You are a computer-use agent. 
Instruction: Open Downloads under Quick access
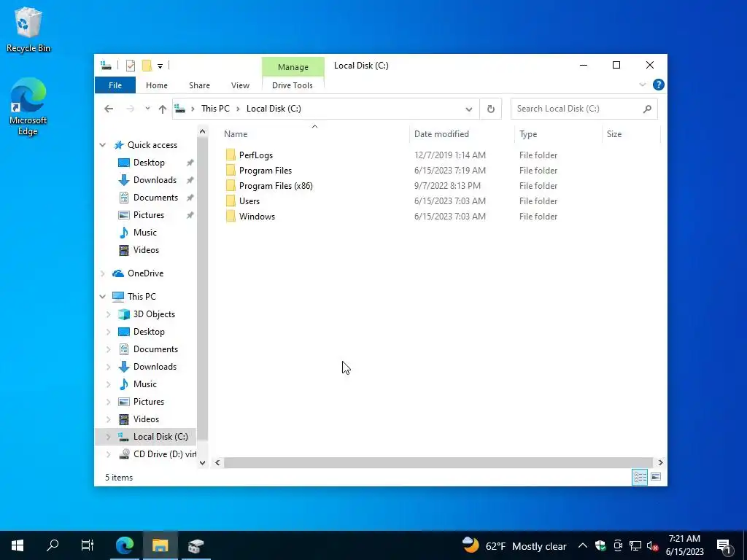[155, 180]
